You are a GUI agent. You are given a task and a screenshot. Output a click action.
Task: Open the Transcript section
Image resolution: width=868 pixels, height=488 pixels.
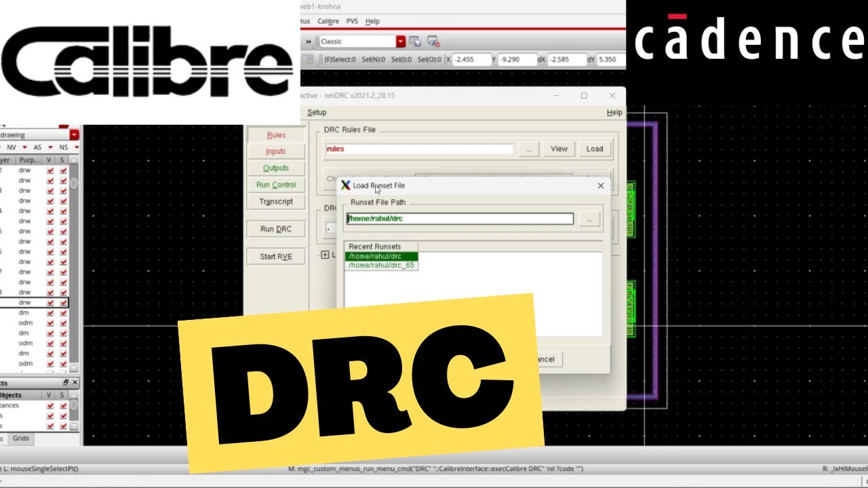[276, 201]
